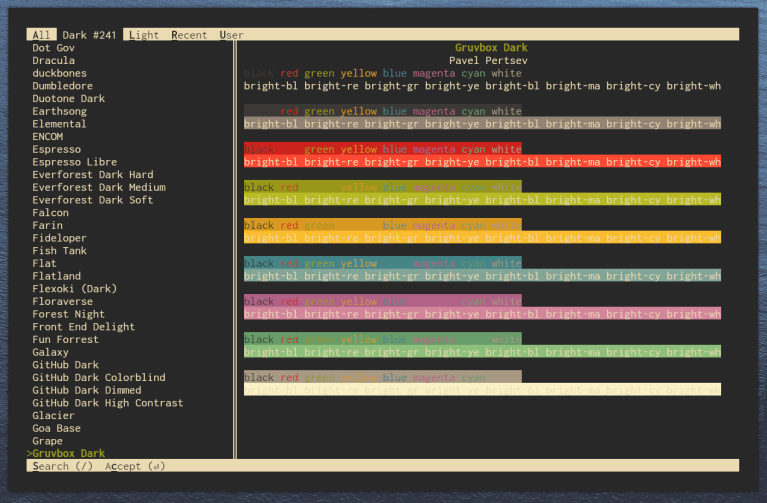Screen dimensions: 767x503
Task: Select the Galaxy theme
Action: (x=50, y=352)
